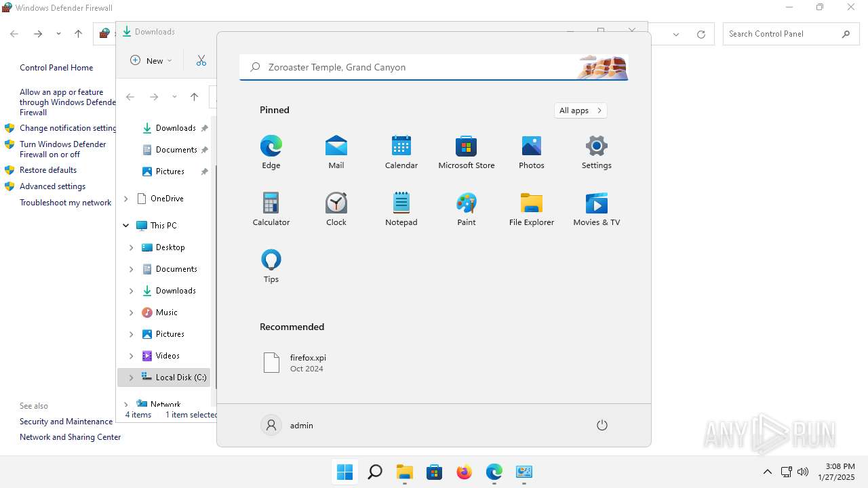The height and width of the screenshot is (488, 868).
Task: Launch the Calculator app
Action: (271, 209)
